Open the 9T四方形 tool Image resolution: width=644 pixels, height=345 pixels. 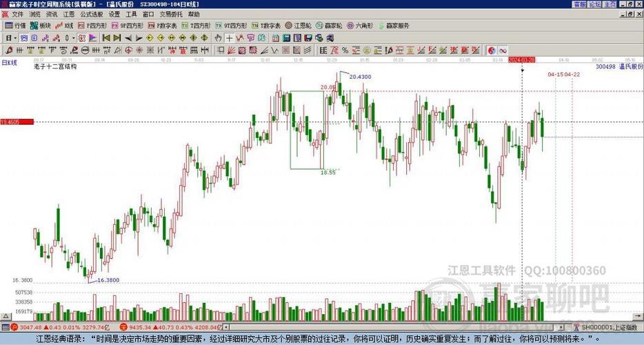[x=231, y=26]
